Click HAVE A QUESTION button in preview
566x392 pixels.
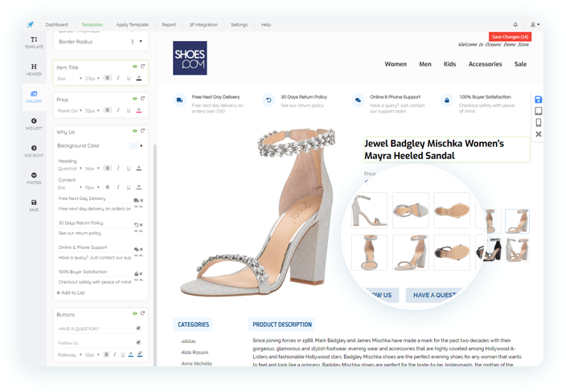[435, 295]
